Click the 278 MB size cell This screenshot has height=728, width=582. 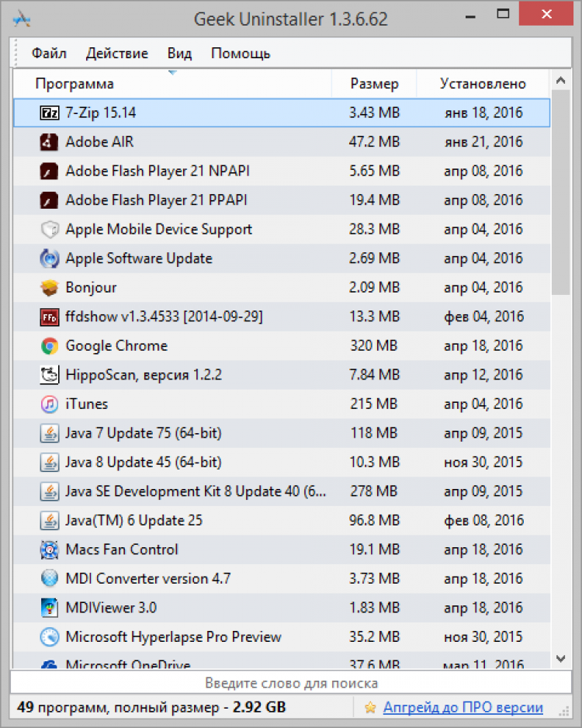pyautogui.click(x=374, y=492)
